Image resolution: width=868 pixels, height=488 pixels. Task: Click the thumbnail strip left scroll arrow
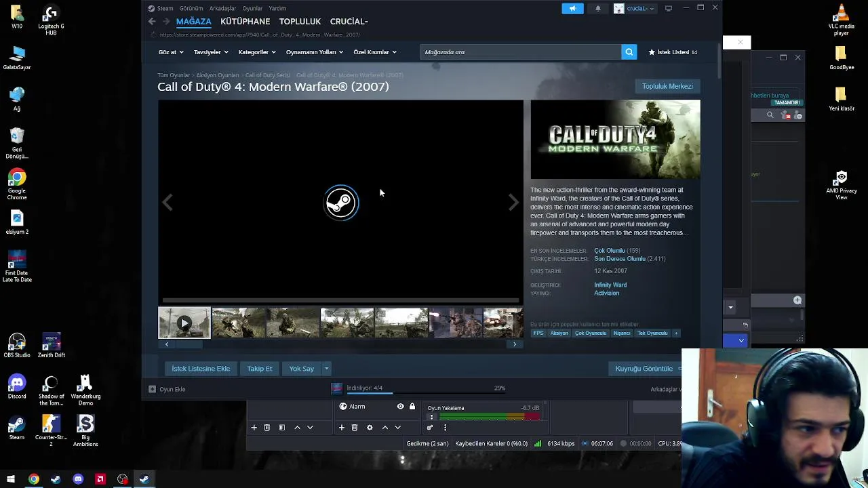pyautogui.click(x=167, y=344)
